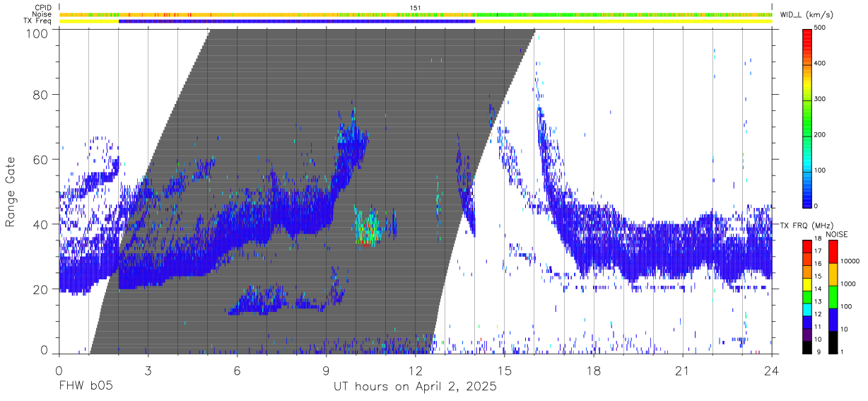
Task: Click the 400 tick on the width scale
Action: point(821,64)
